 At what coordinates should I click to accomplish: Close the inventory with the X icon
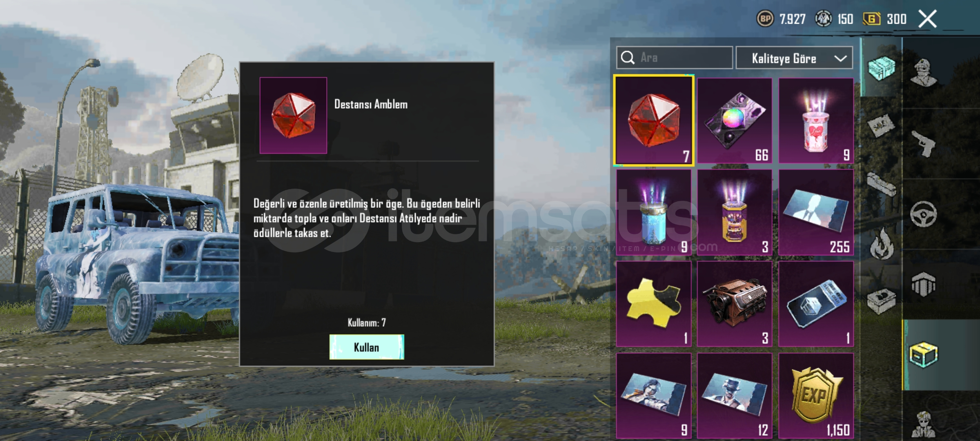pos(927,19)
